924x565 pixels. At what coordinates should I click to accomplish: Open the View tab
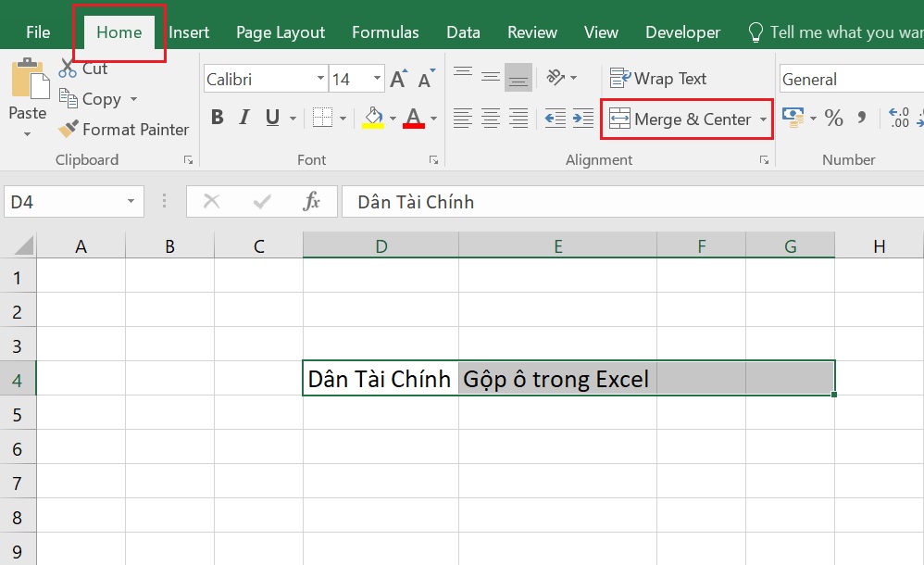601,32
